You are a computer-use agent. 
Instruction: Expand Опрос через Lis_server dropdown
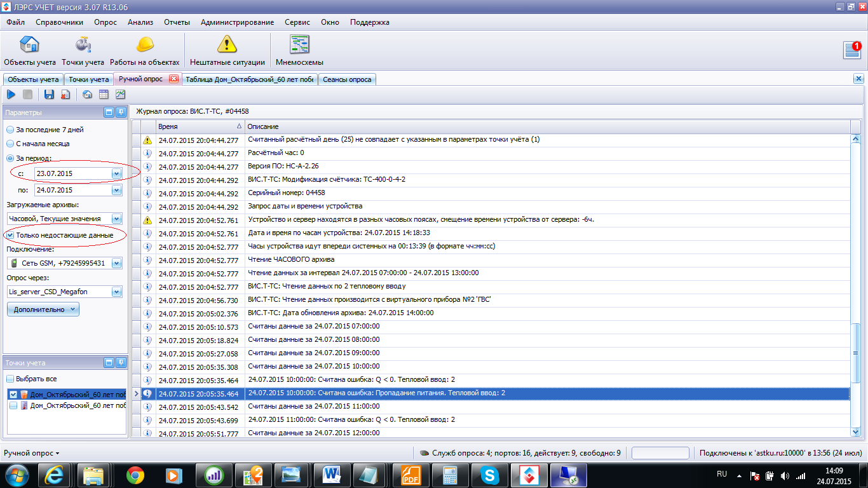pos(116,292)
